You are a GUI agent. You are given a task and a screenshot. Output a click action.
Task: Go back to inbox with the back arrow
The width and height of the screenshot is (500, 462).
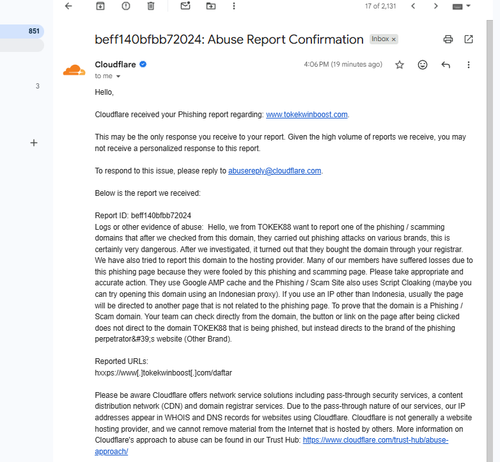point(68,6)
